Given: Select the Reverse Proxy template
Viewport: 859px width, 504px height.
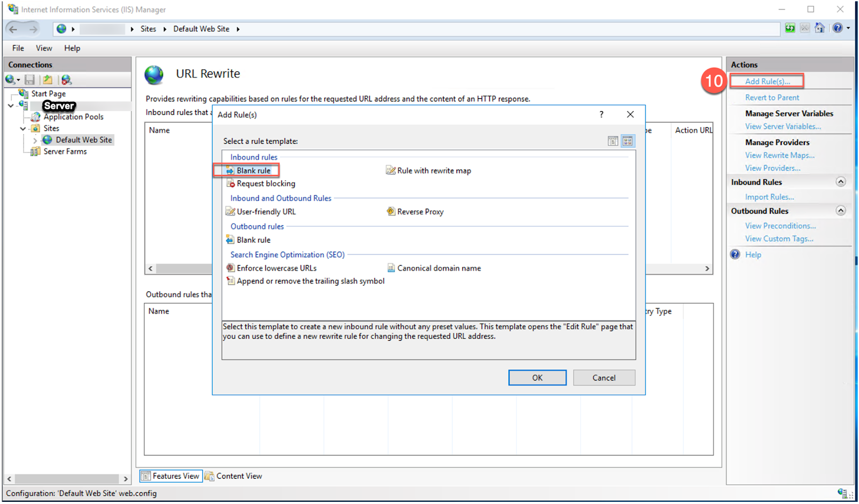Looking at the screenshot, I should [x=415, y=211].
